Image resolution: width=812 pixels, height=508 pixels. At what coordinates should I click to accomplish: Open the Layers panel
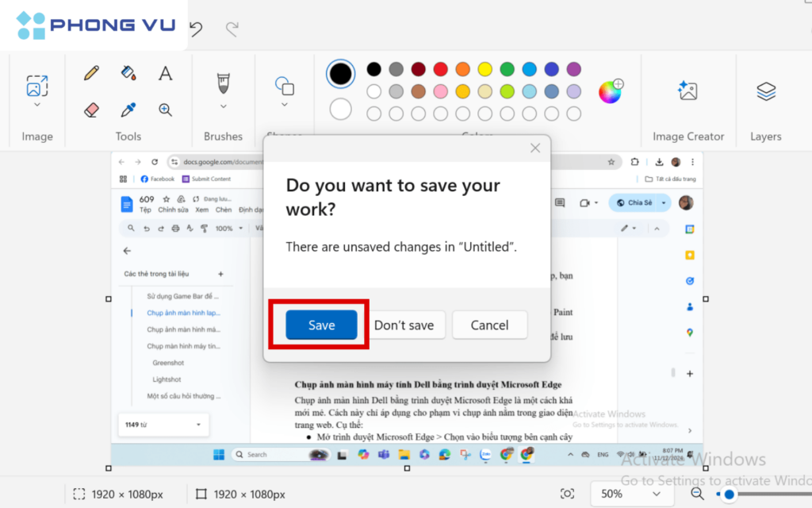tap(765, 90)
